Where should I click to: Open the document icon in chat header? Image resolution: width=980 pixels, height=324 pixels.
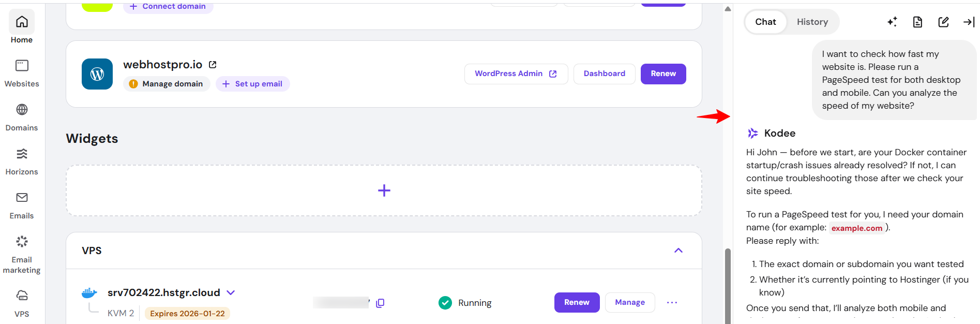pos(917,22)
